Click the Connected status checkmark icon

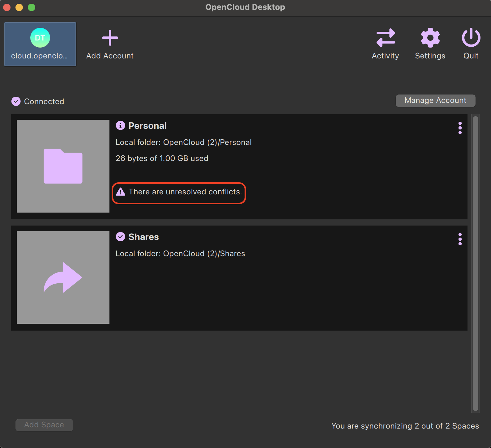point(16,101)
